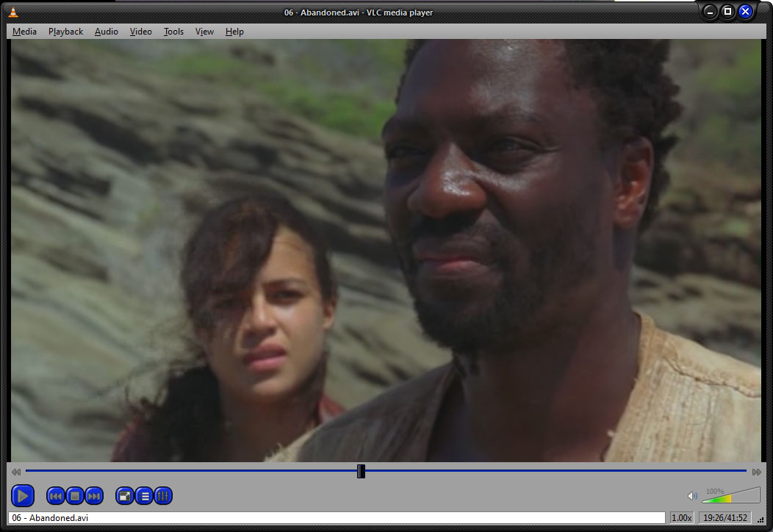Skip to the previous track
This screenshot has width=773, height=532.
click(x=56, y=495)
